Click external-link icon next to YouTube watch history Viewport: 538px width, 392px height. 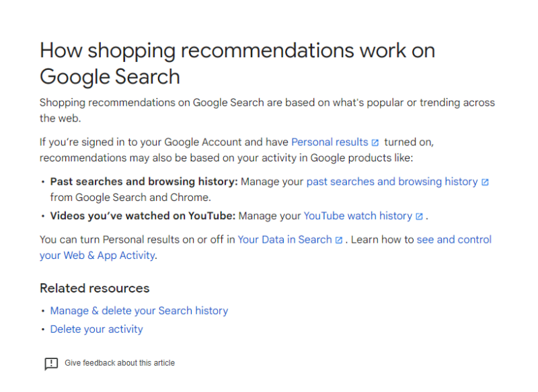click(419, 217)
